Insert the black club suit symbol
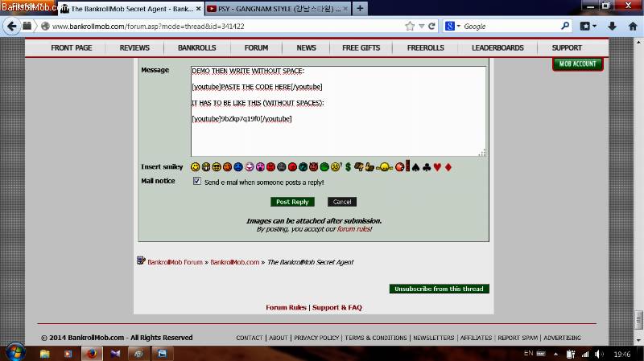Image resolution: width=644 pixels, height=361 pixels. pos(427,167)
